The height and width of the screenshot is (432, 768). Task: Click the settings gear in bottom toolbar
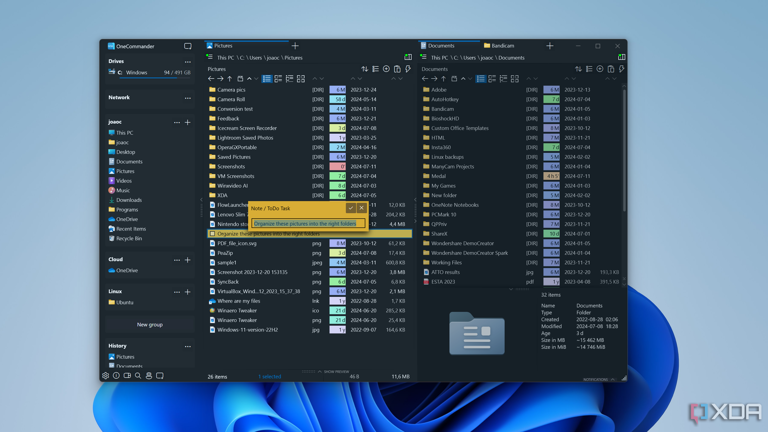105,376
